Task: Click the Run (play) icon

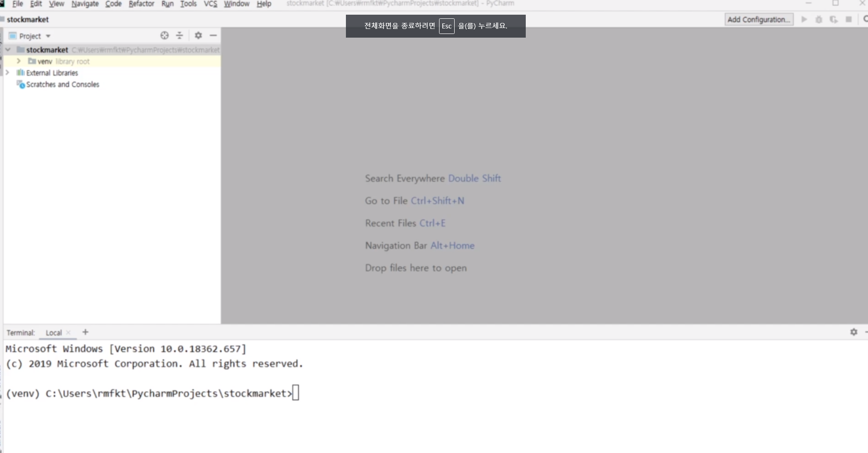Action: [x=804, y=19]
